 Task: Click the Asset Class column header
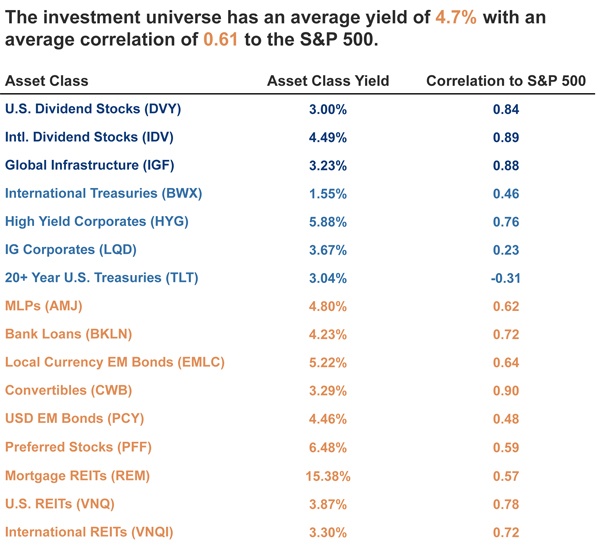[x=47, y=81]
